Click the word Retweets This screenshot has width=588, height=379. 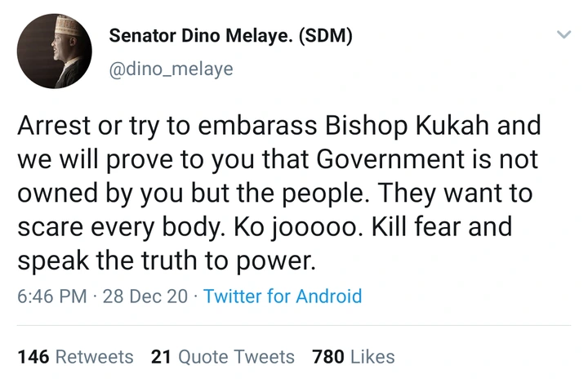tap(92, 357)
